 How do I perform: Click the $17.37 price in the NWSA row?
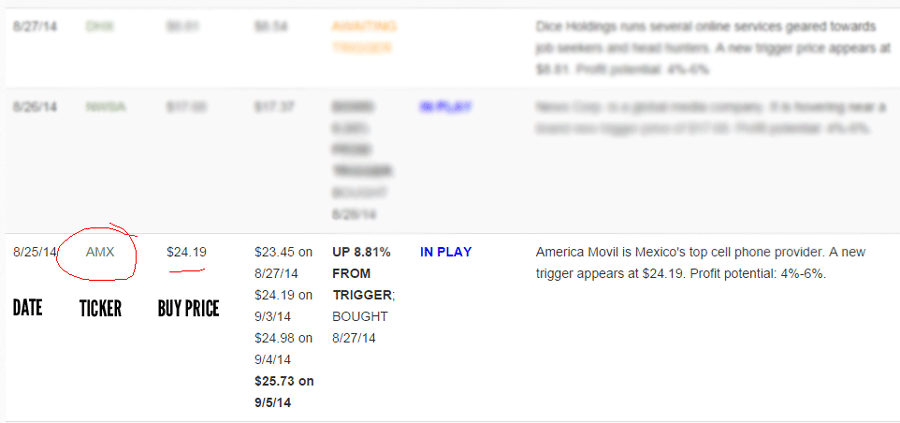pyautogui.click(x=271, y=107)
